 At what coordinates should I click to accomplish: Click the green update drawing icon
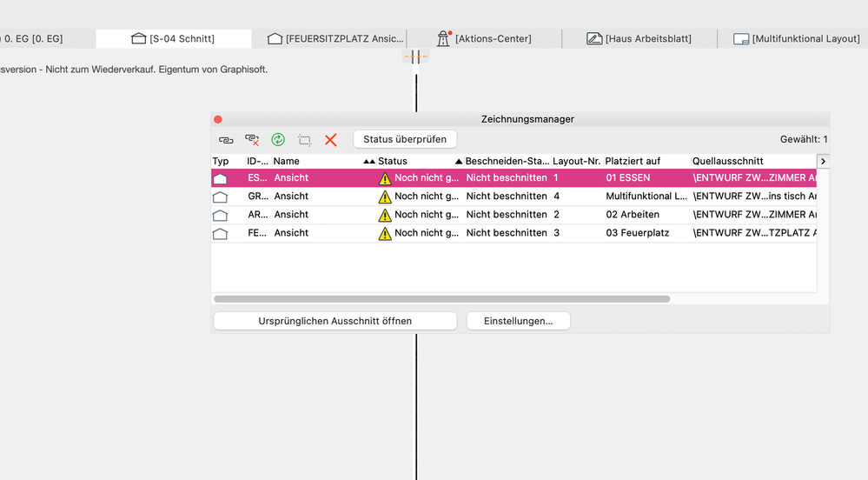[x=278, y=140]
